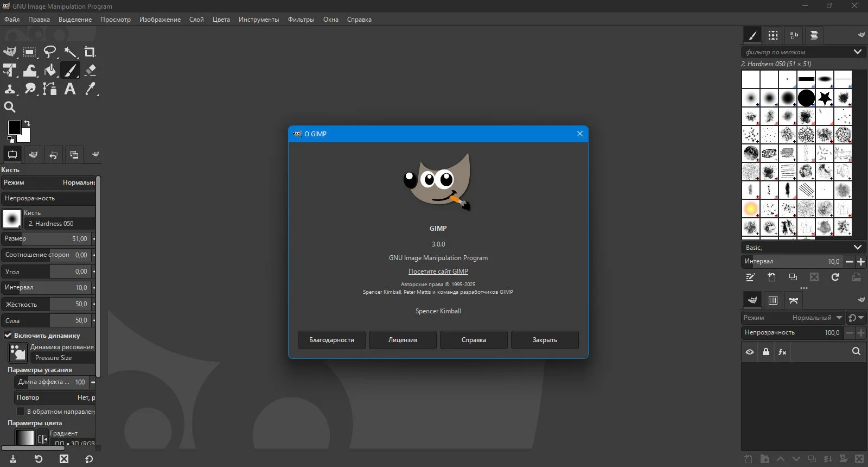Enable the В обратном направлении checkbox
The height and width of the screenshot is (467, 868).
21,411
